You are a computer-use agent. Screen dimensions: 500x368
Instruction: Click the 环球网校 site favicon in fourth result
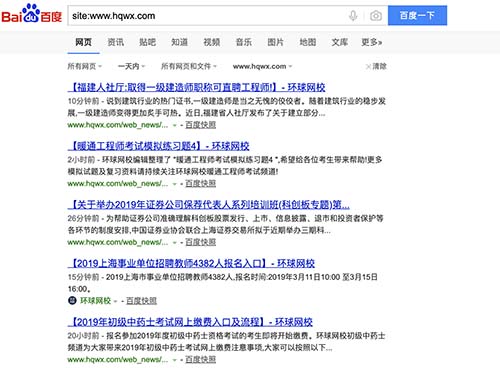[x=72, y=301]
